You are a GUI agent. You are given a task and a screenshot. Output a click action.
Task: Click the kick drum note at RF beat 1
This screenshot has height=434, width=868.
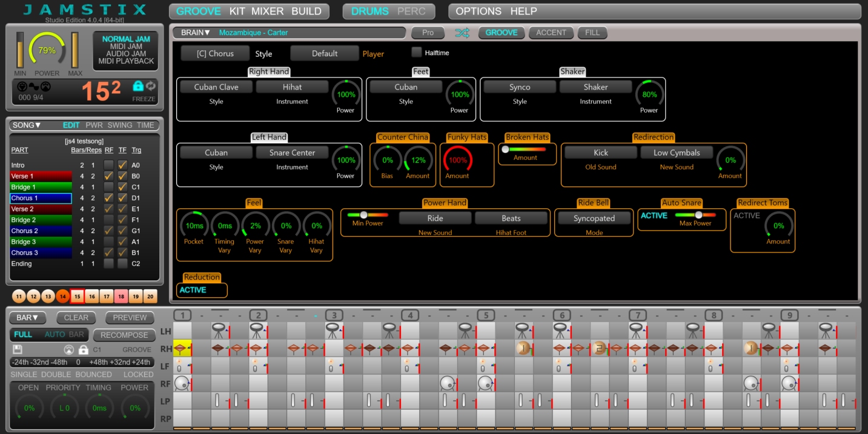(181, 383)
